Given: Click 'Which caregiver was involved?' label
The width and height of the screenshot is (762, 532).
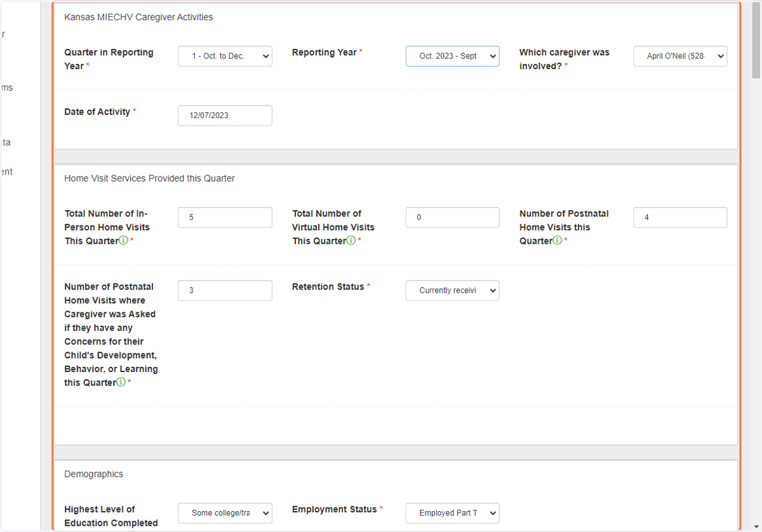Looking at the screenshot, I should pyautogui.click(x=564, y=59).
